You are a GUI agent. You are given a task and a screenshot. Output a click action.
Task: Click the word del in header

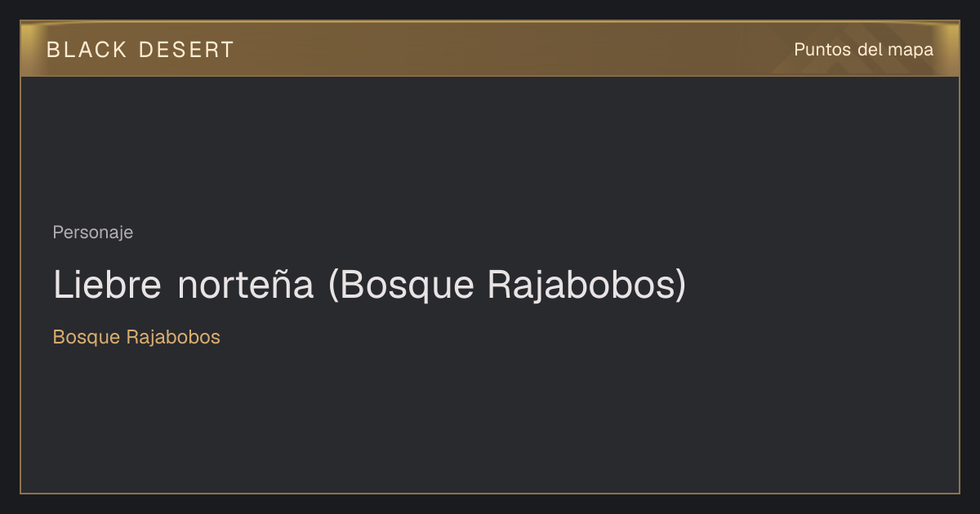tap(870, 50)
